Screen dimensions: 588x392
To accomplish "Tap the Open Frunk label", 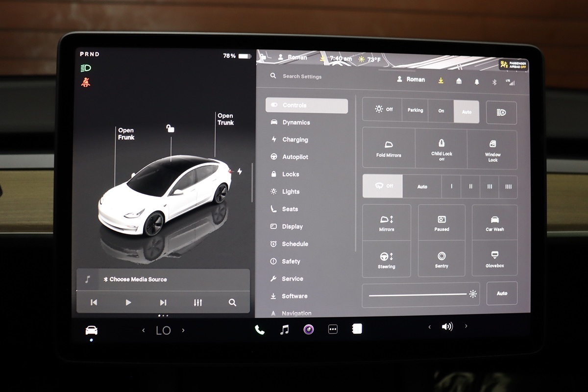I will pyautogui.click(x=126, y=134).
